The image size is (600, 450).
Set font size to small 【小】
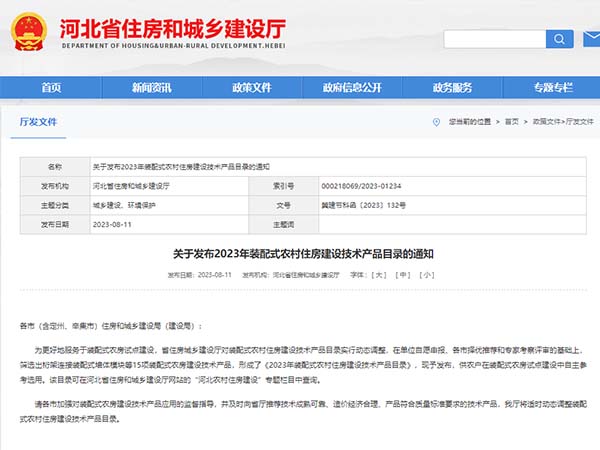pos(427,274)
